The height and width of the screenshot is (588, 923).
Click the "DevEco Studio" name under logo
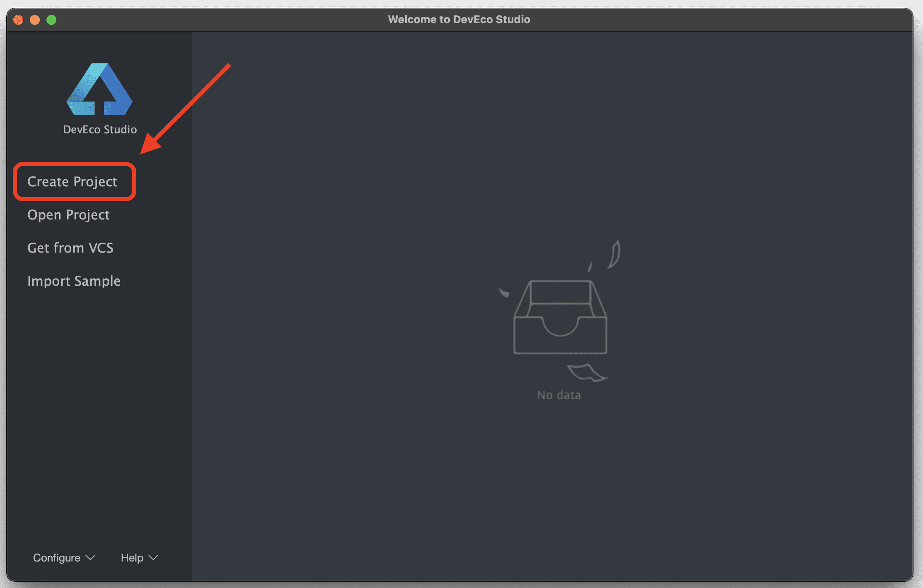tap(100, 130)
